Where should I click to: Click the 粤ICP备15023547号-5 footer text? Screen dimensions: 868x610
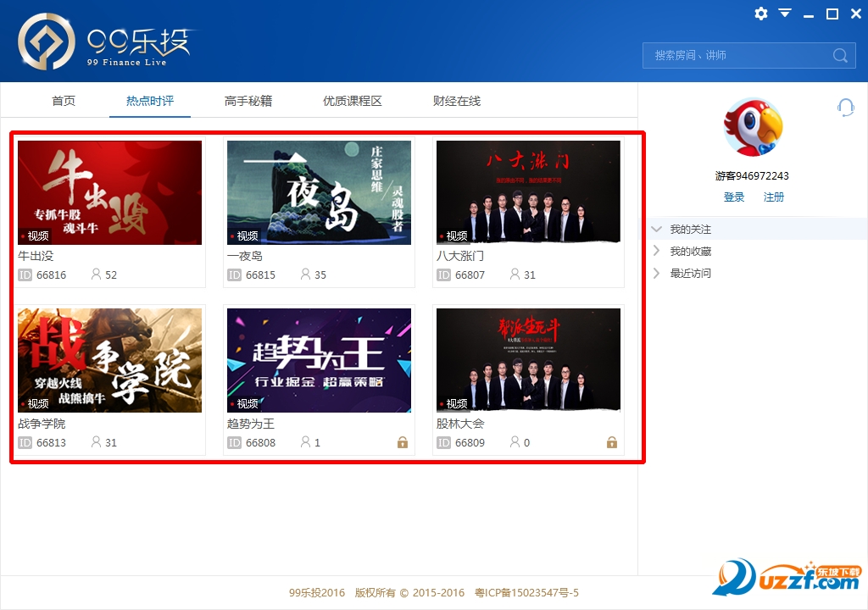click(x=526, y=593)
